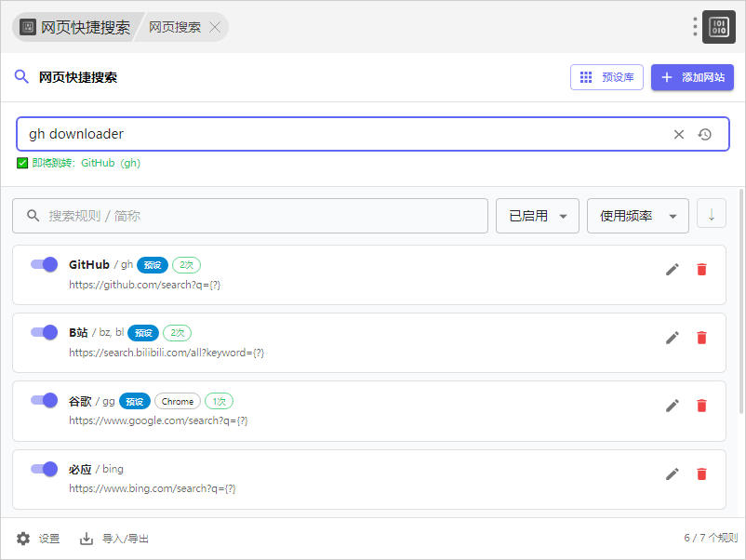The width and height of the screenshot is (746, 560).
Task: Select the 网页快捷搜索 tab
Action: coord(76,27)
